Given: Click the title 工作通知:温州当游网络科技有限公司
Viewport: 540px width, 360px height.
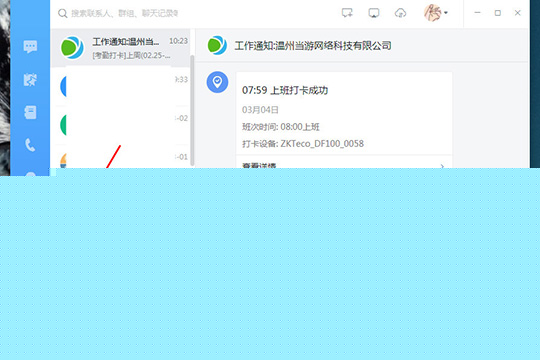Looking at the screenshot, I should point(313,45).
